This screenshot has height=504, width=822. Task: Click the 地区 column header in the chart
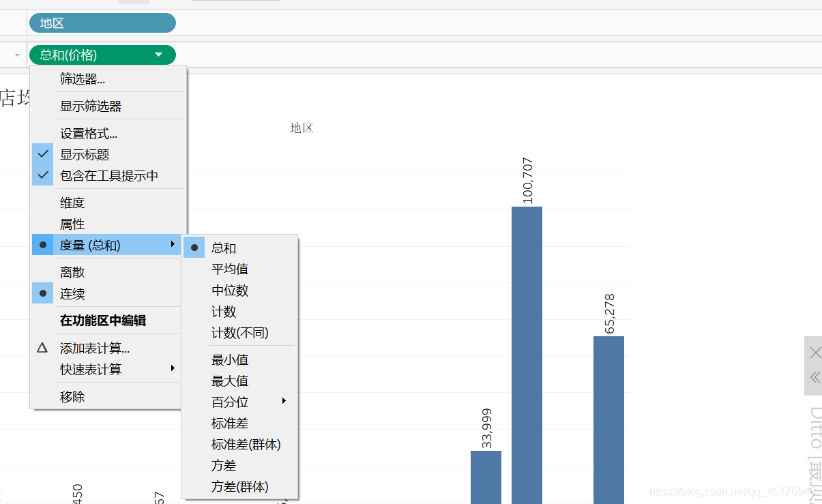pyautogui.click(x=302, y=128)
